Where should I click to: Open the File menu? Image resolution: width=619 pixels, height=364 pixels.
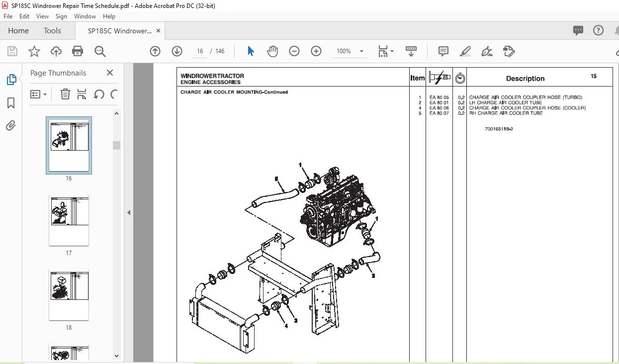(x=8, y=16)
